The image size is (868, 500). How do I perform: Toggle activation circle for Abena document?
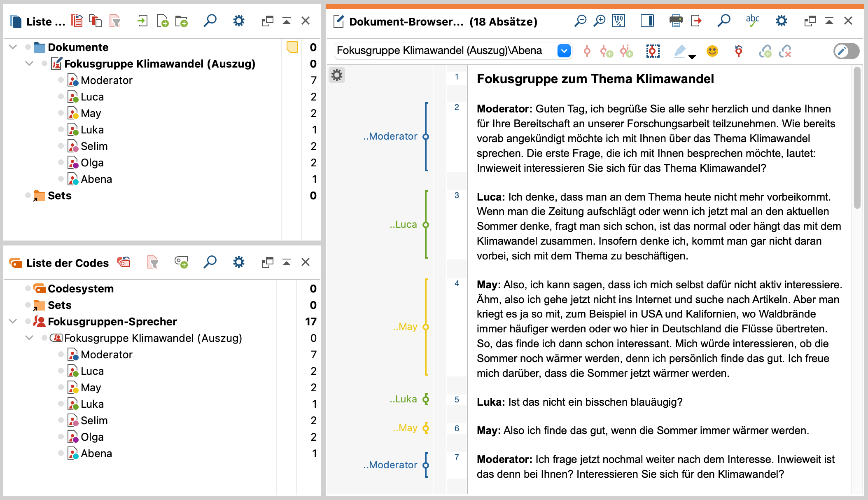click(x=61, y=179)
